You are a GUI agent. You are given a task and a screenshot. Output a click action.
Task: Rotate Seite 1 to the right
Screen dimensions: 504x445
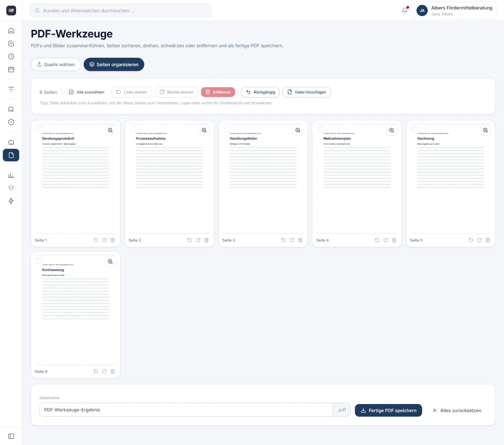click(x=104, y=240)
